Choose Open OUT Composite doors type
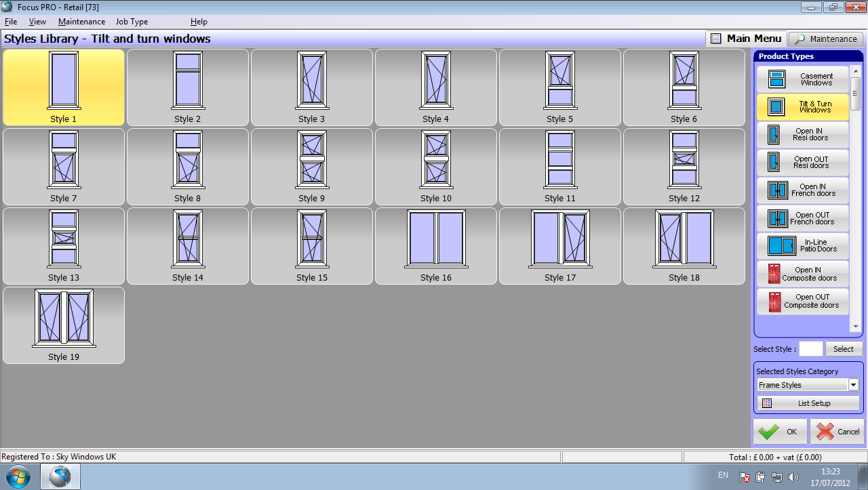This screenshot has width=868, height=490. (x=802, y=302)
